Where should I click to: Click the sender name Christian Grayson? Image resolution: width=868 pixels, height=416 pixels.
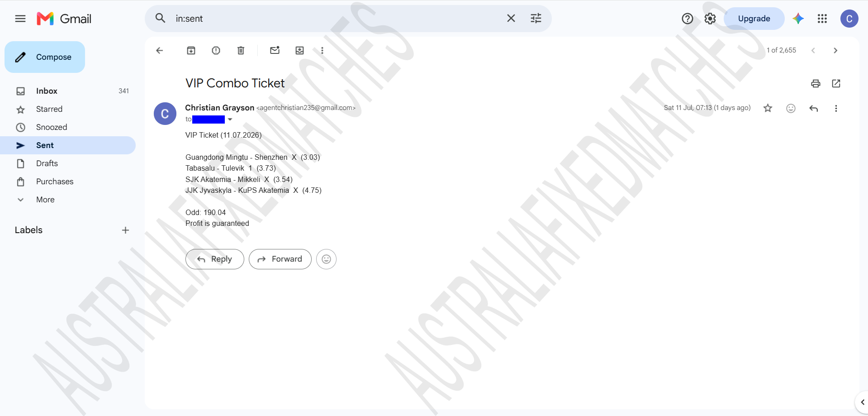(219, 108)
